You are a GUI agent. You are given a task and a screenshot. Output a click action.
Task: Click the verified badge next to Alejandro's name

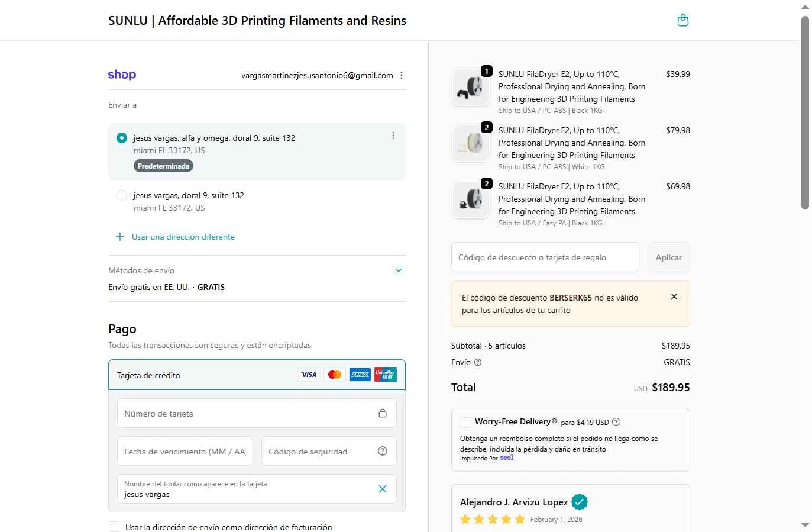580,502
